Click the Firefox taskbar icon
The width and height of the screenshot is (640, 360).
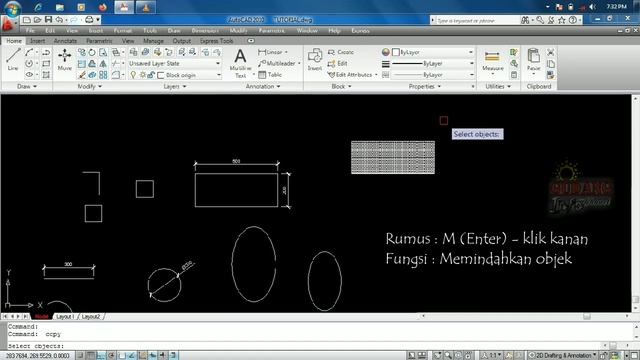coord(103,7)
